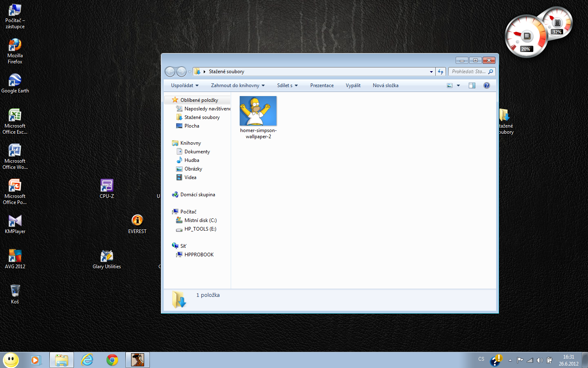
Task: Open recent pages dropdown beside navigation arrows
Action: click(x=189, y=72)
